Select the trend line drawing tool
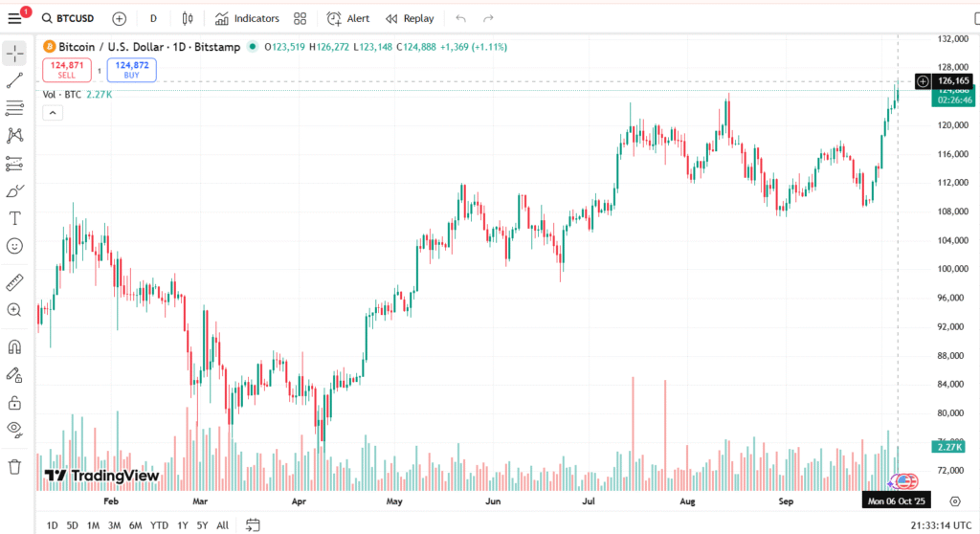This screenshot has height=534, width=980. click(14, 80)
